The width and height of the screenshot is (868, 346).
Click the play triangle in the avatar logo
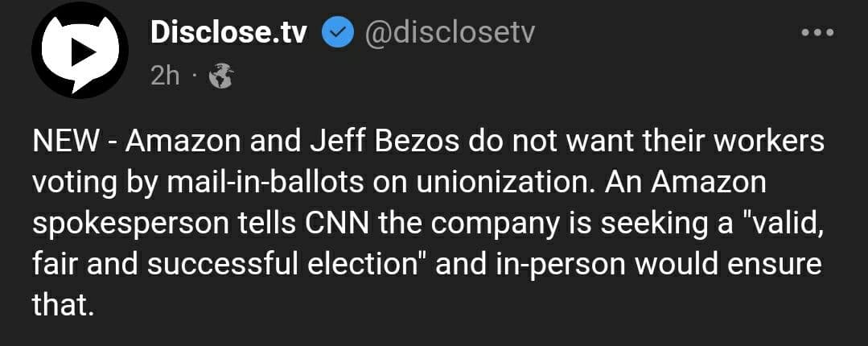(80, 52)
